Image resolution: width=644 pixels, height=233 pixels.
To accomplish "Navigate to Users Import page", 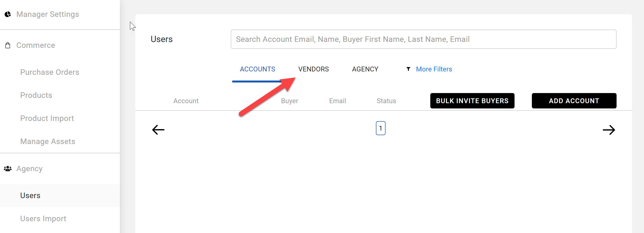I will click(x=43, y=219).
